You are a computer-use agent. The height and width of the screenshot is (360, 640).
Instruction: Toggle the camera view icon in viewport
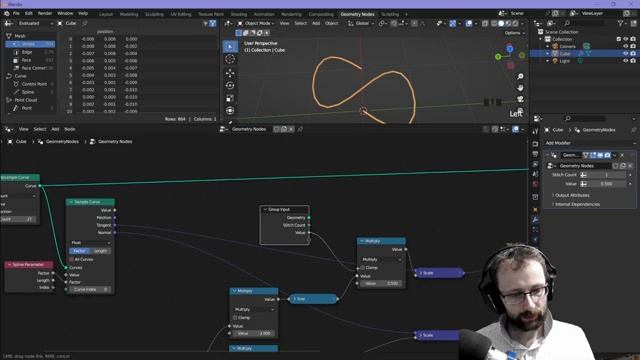pyautogui.click(x=520, y=99)
